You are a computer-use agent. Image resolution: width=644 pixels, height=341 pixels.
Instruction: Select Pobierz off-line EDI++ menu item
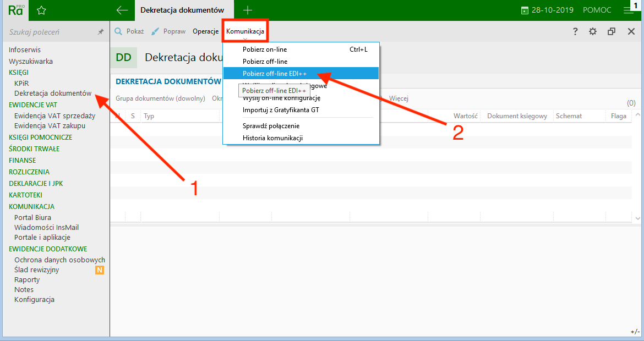coord(275,73)
